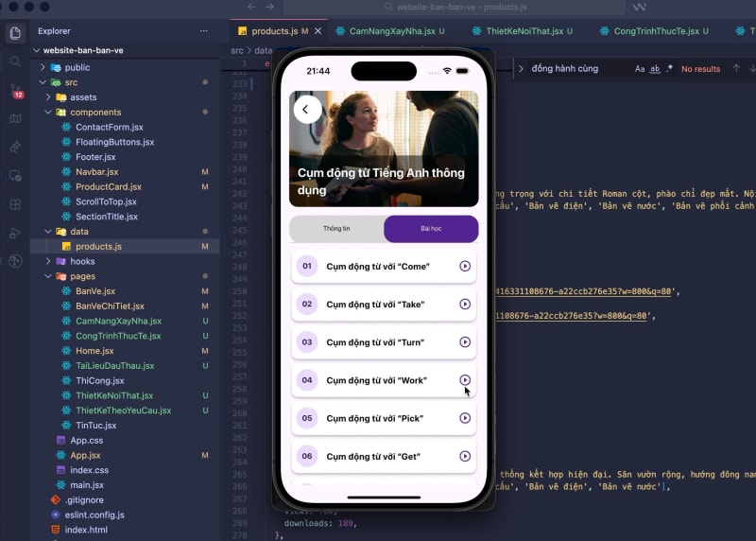Open SectionTitle.jsx in the explorer
The height and width of the screenshot is (541, 756).
107,217
